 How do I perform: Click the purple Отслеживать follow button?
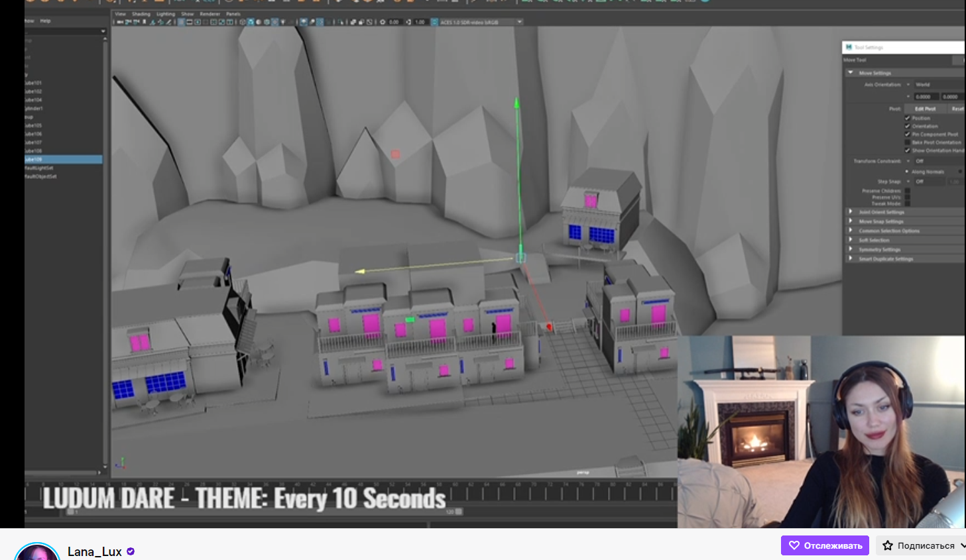[x=825, y=545]
